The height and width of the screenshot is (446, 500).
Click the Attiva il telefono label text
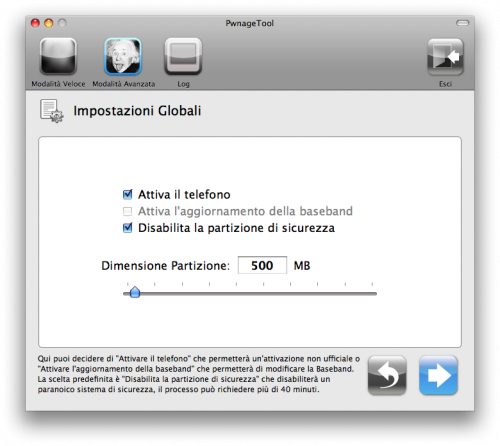pyautogui.click(x=184, y=194)
